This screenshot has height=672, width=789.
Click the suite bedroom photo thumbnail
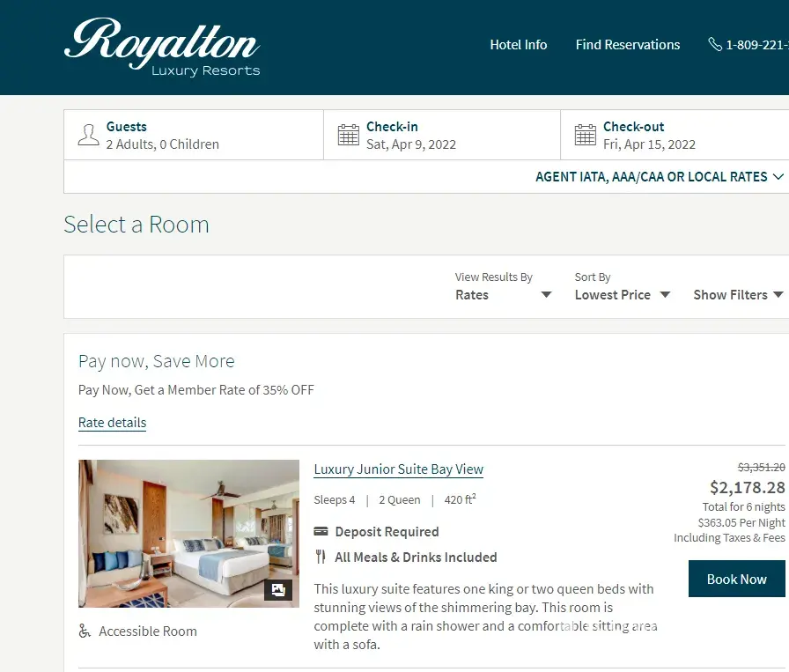pyautogui.click(x=188, y=534)
